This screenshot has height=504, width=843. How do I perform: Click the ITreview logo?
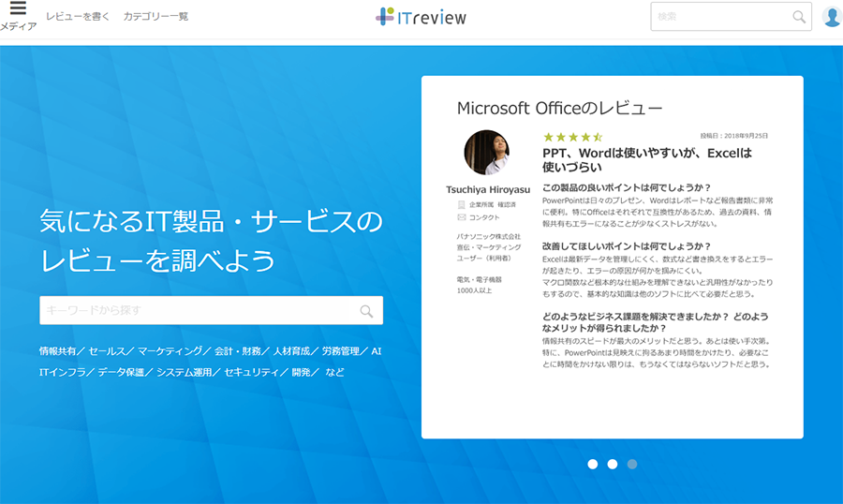pyautogui.click(x=421, y=17)
